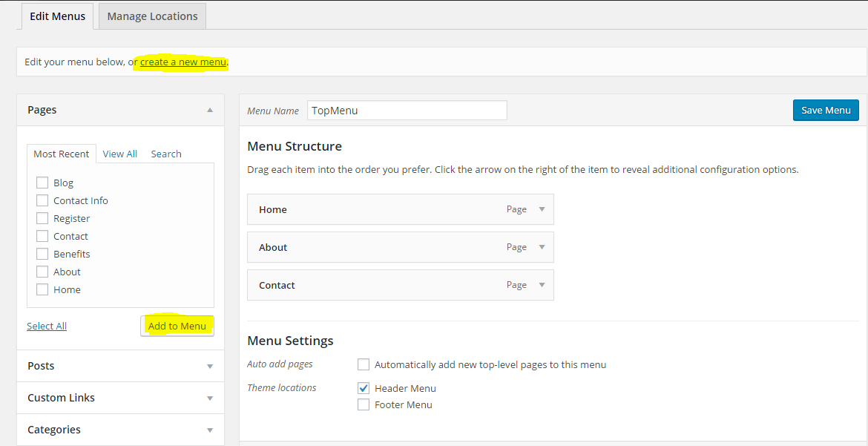Switch to the Edit Menus tab
The image size is (868, 446).
pos(57,16)
